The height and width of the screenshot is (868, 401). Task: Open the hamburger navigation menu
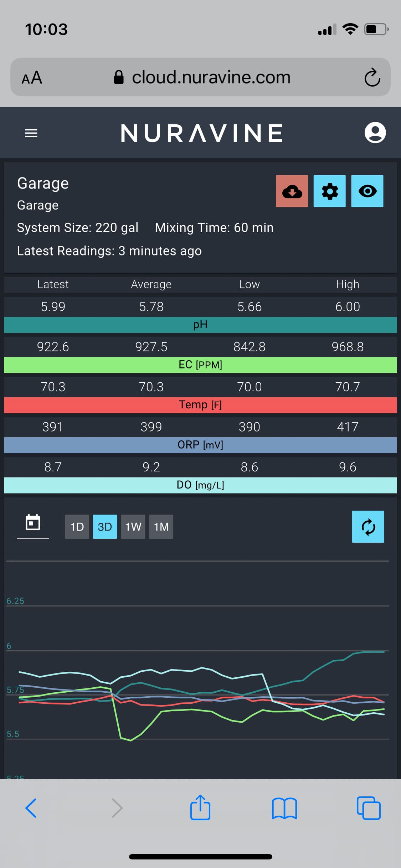[31, 133]
